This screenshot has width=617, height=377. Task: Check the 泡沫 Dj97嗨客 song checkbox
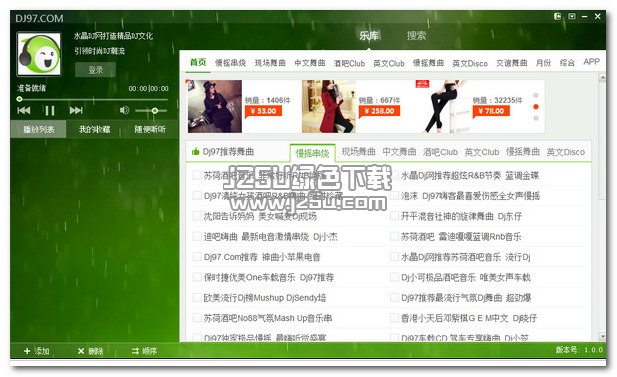(394, 196)
